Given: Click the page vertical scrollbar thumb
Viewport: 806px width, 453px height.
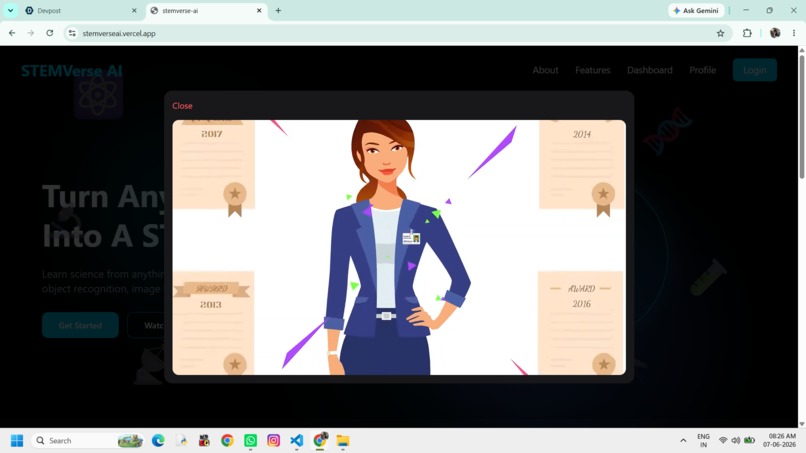Looking at the screenshot, I should (801, 116).
